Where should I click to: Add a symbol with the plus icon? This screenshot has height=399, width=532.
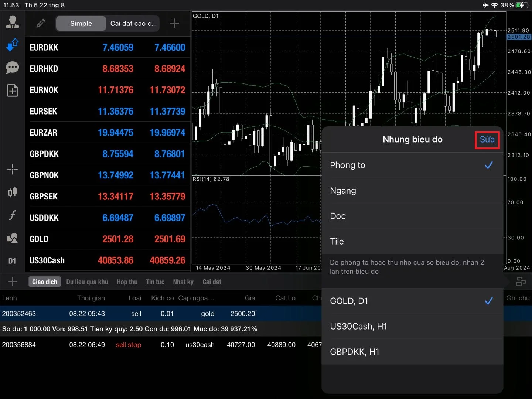pyautogui.click(x=174, y=23)
